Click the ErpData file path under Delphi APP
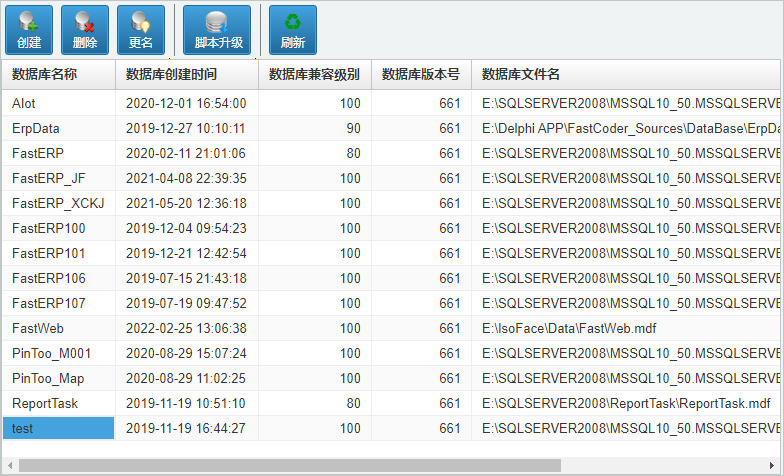This screenshot has height=476, width=784. (x=630, y=128)
